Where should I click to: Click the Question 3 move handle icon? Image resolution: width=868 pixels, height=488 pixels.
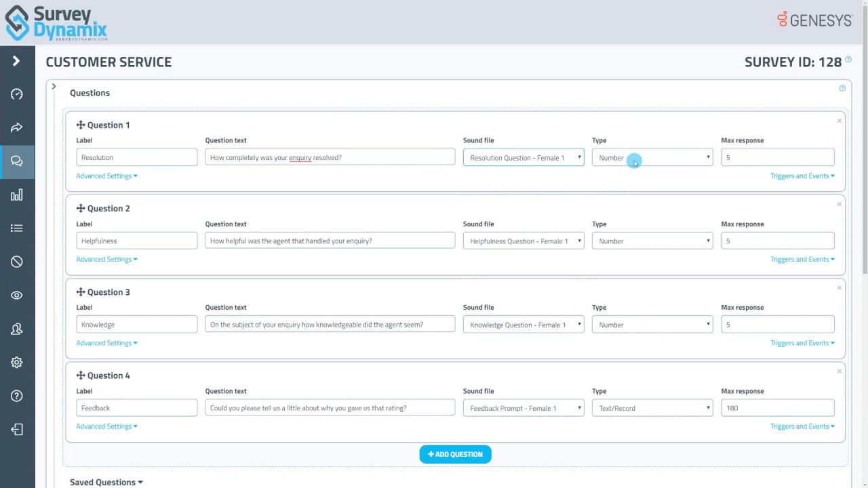pyautogui.click(x=81, y=292)
